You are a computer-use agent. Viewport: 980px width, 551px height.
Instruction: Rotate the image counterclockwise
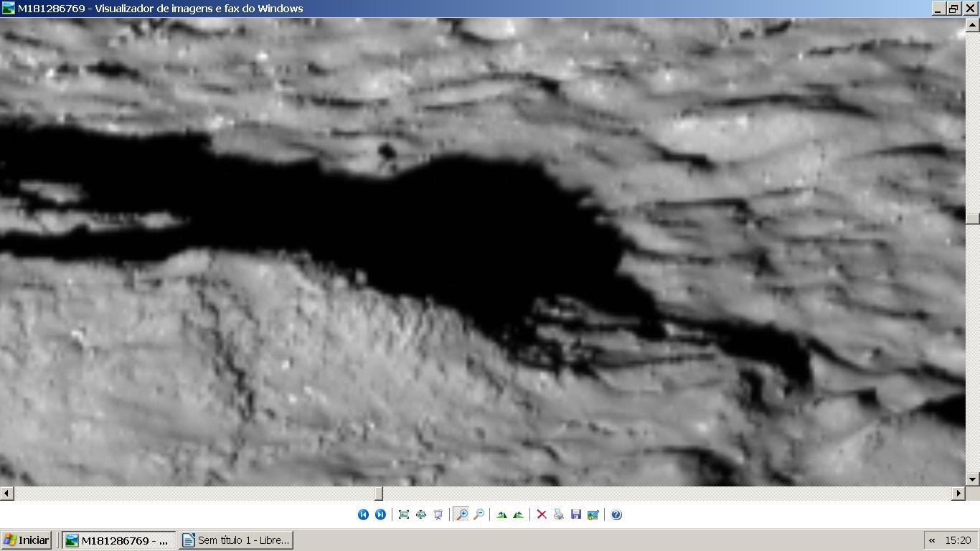click(x=518, y=514)
